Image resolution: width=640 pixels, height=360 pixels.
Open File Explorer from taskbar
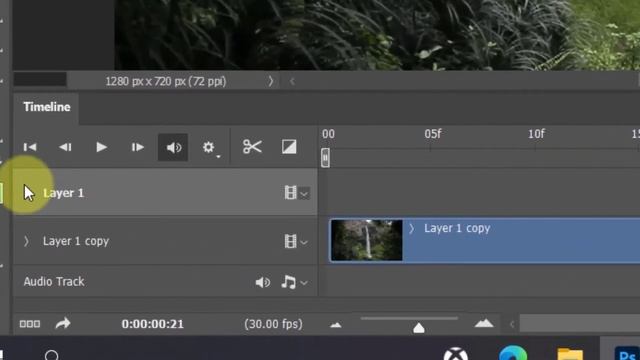[x=570, y=353]
